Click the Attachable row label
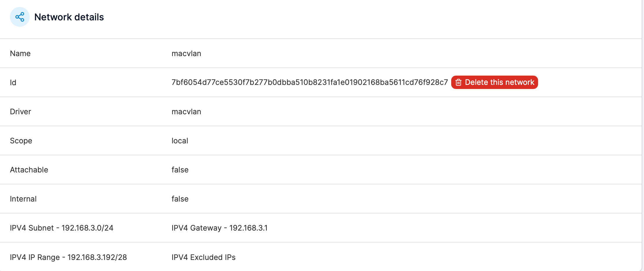 (29, 170)
